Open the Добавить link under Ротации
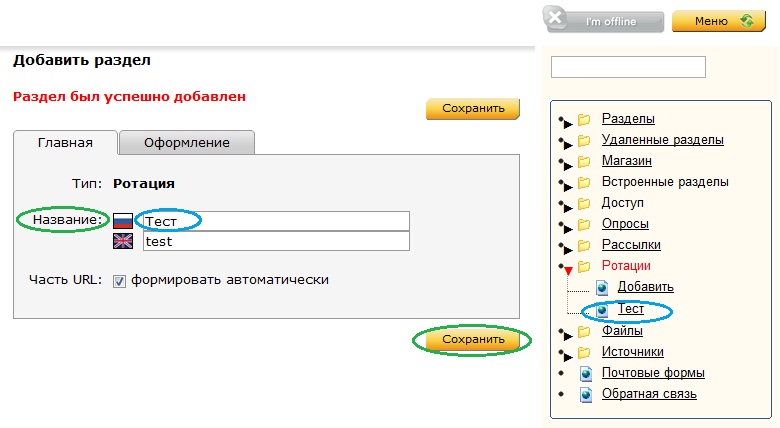The image size is (780, 428). (x=646, y=287)
